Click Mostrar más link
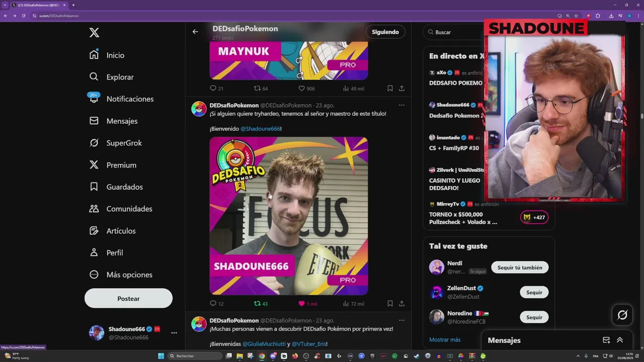Viewport: 644px width, 362px height. click(445, 340)
